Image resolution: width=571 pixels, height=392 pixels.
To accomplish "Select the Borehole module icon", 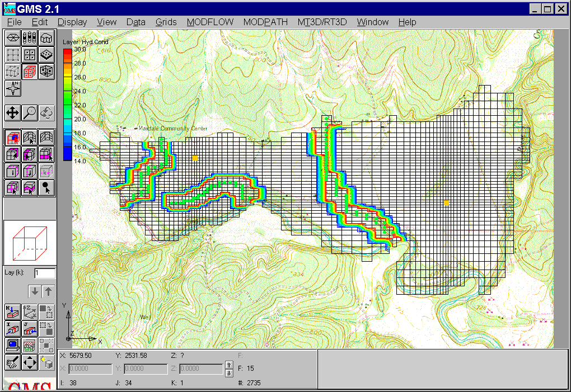I will [x=30, y=38].
